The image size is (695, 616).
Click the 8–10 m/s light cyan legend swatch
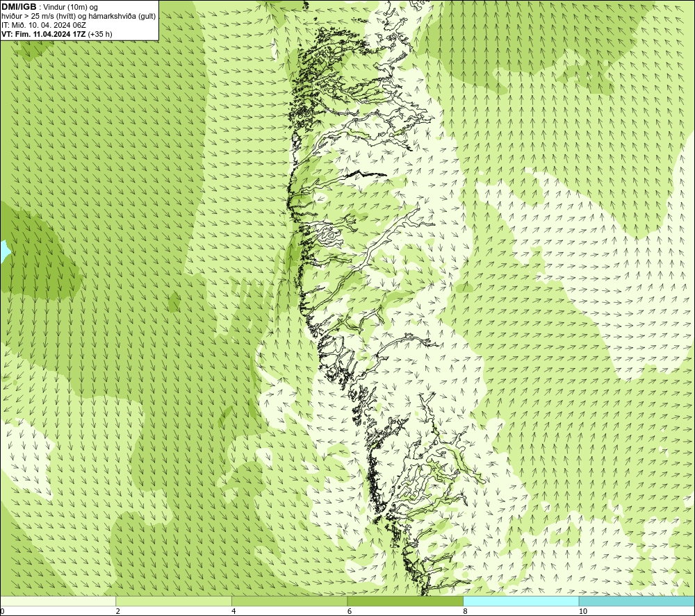click(521, 601)
